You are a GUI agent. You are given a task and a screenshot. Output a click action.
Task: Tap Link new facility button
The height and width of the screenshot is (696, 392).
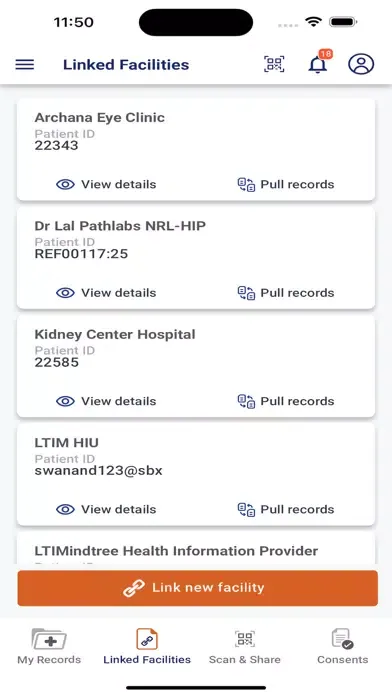(x=198, y=588)
